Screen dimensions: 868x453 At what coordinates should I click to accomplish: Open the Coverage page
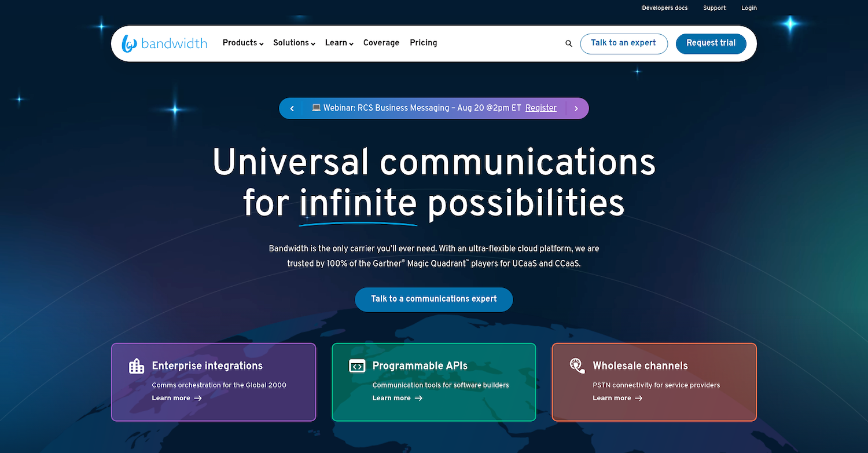pos(381,43)
